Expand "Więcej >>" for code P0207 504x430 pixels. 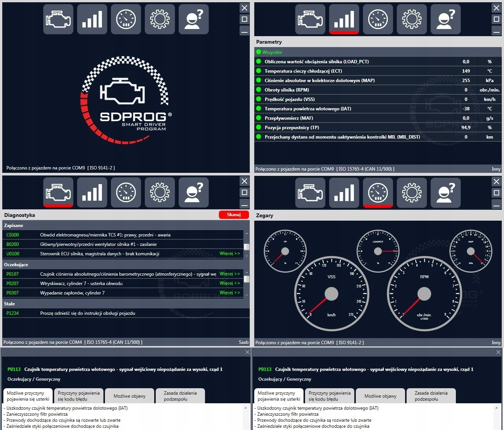point(230,283)
